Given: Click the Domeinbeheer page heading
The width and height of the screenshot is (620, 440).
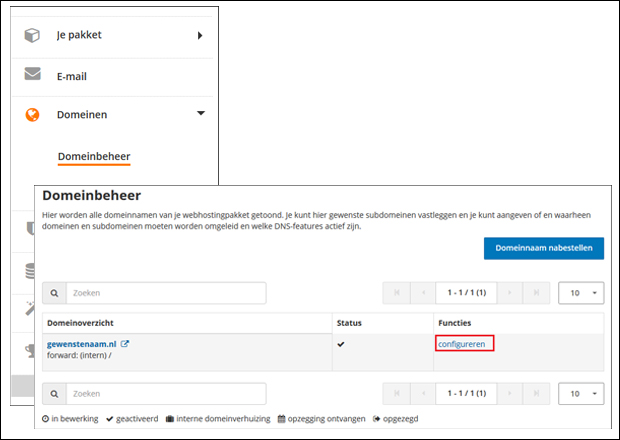Looking at the screenshot, I should [x=92, y=195].
